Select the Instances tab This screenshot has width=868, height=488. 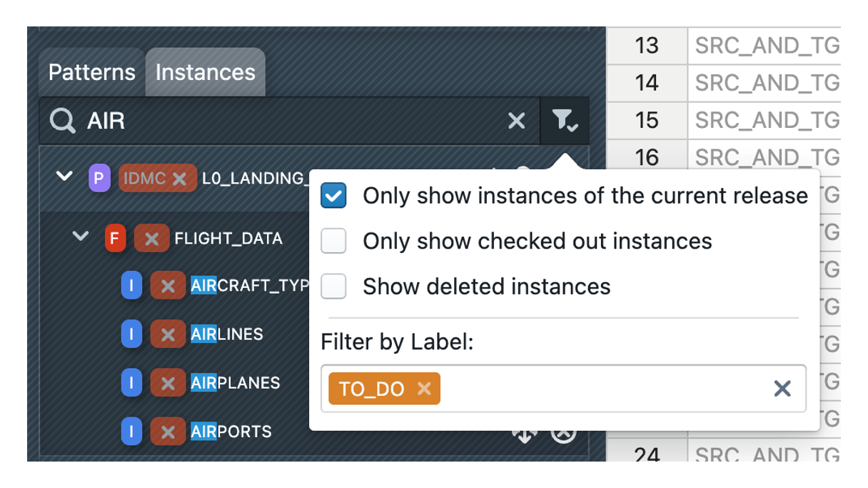206,72
